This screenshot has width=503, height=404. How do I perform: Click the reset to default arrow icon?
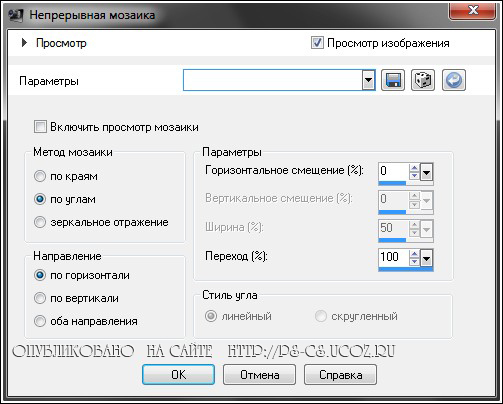pyautogui.click(x=454, y=80)
